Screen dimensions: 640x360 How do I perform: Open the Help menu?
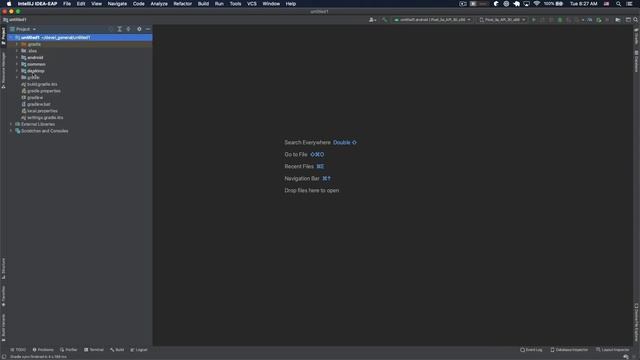[291, 4]
